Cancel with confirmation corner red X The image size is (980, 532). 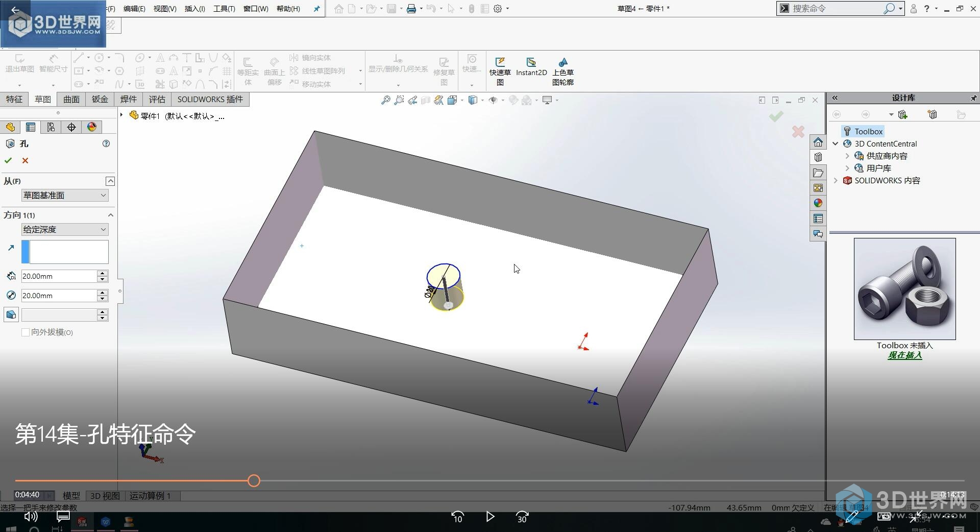click(x=798, y=132)
